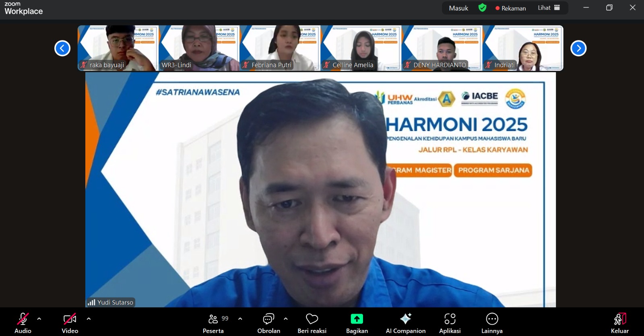This screenshot has width=644, height=336.
Task: Close the Zoom window
Action: point(633,8)
